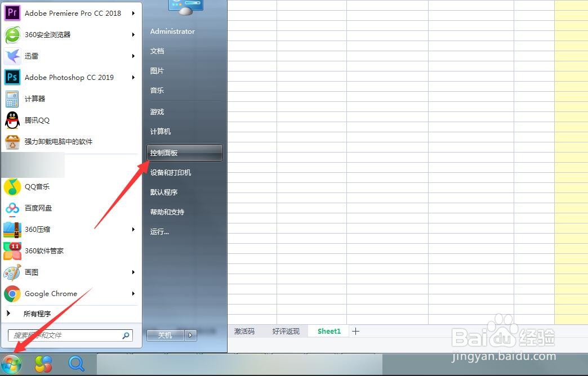
Task: Click the user account picture
Action: pos(186,7)
